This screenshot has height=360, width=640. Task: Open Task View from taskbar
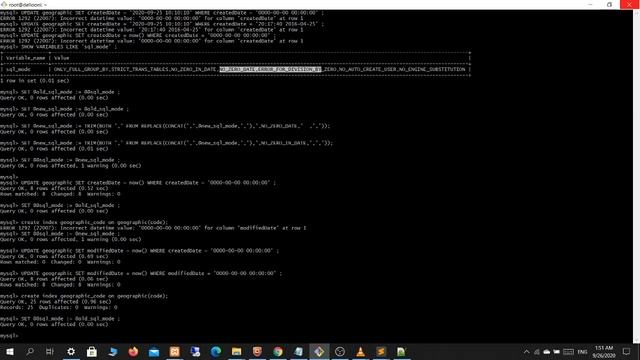click(x=50, y=351)
